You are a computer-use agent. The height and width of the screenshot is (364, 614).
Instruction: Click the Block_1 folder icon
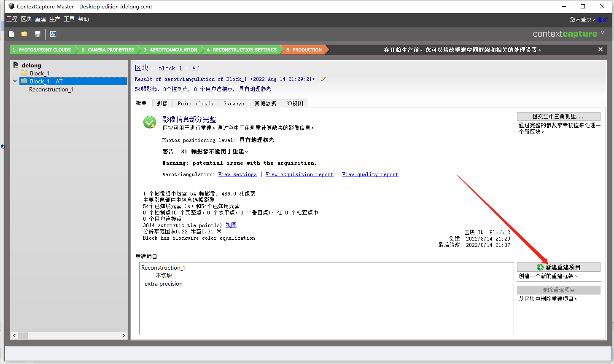click(x=24, y=73)
